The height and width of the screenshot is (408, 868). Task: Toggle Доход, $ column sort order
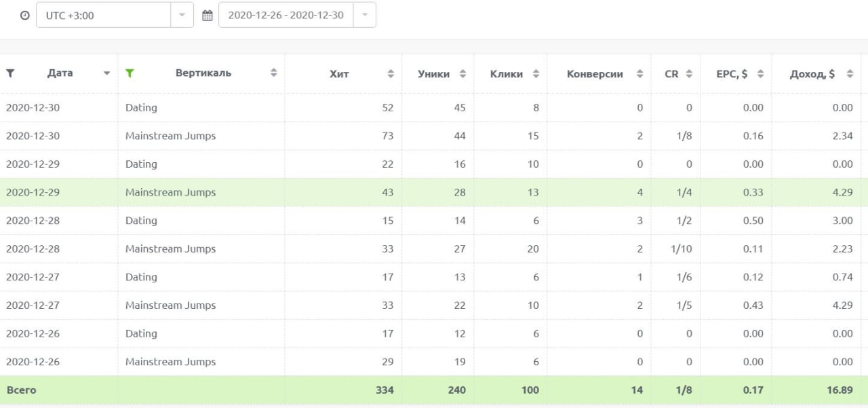(850, 74)
